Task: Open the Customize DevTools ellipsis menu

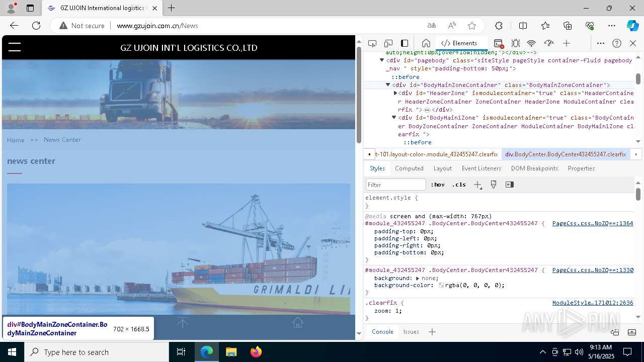Action: tap(600, 43)
